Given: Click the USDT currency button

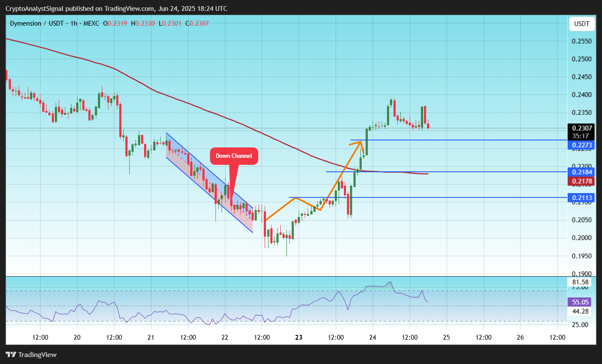Looking at the screenshot, I should pyautogui.click(x=582, y=24).
